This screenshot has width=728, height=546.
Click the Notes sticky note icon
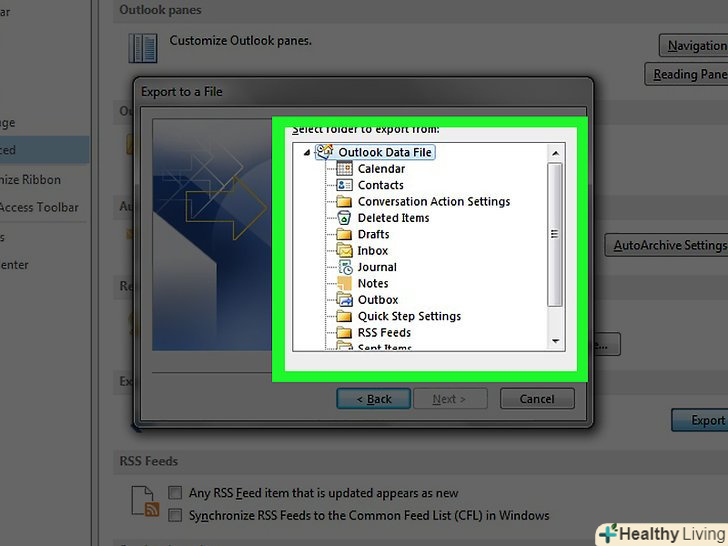click(344, 283)
